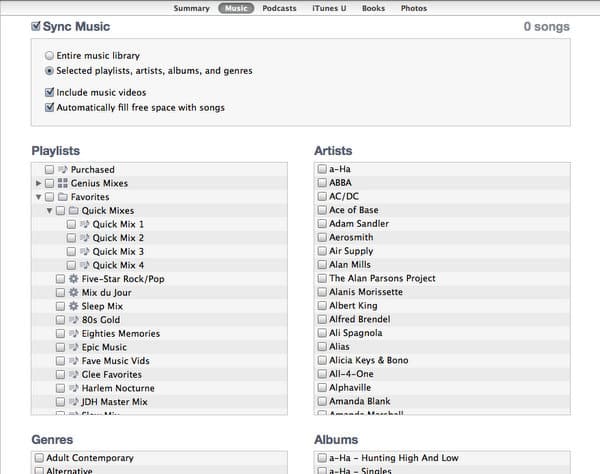Select the All-4-One artist row
The image size is (600, 474).
[x=442, y=374]
